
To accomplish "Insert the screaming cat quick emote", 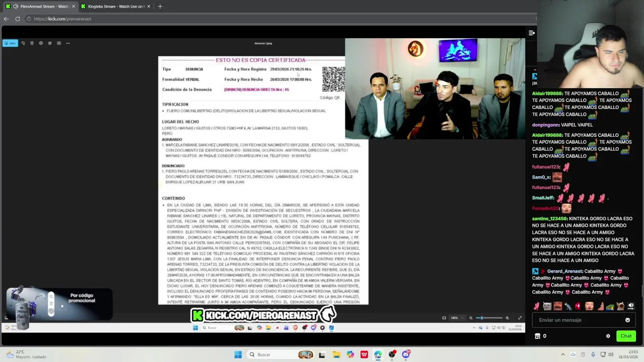I will click(x=620, y=306).
